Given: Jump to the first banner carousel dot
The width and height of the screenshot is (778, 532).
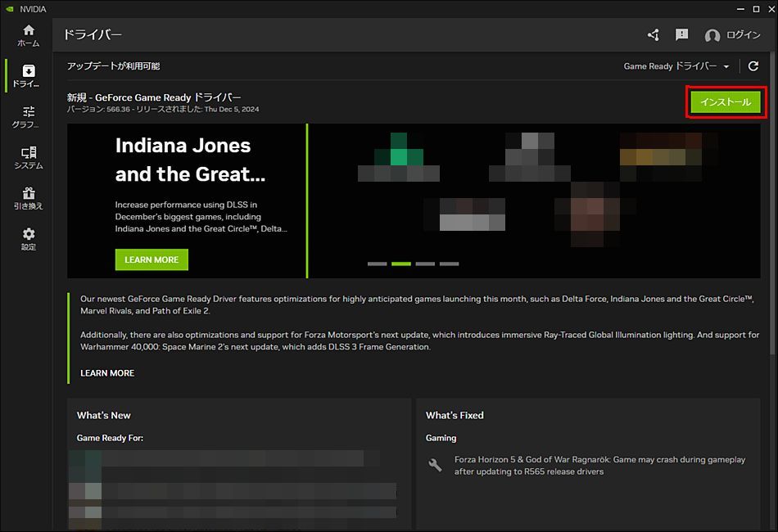Looking at the screenshot, I should [x=377, y=264].
